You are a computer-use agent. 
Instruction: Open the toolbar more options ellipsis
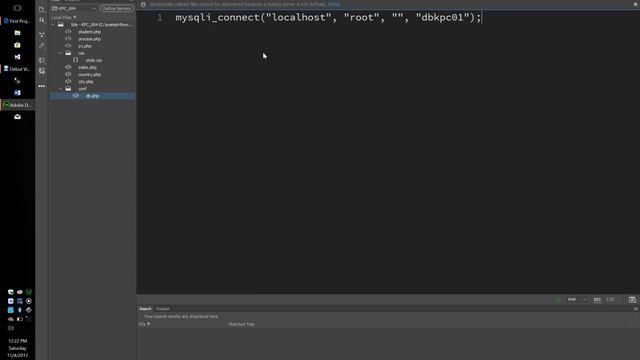(x=42, y=86)
